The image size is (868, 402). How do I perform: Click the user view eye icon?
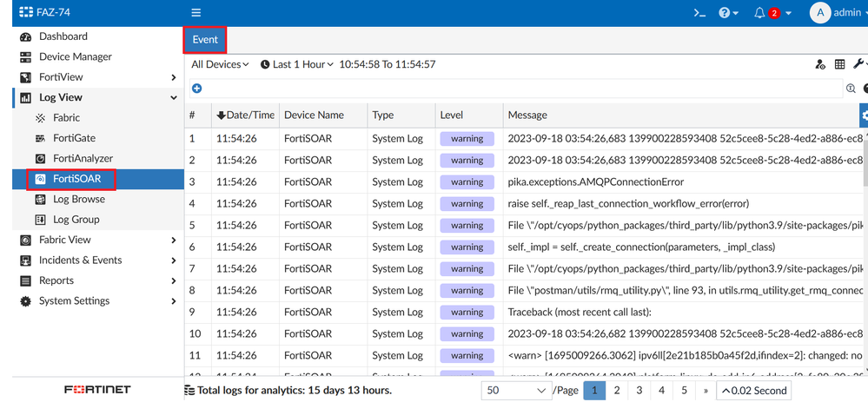(820, 65)
